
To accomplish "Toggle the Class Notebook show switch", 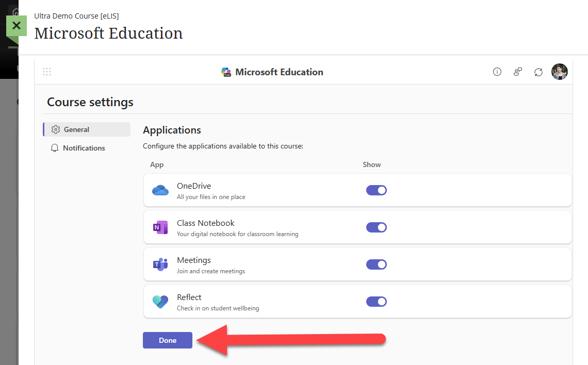I will pyautogui.click(x=376, y=227).
